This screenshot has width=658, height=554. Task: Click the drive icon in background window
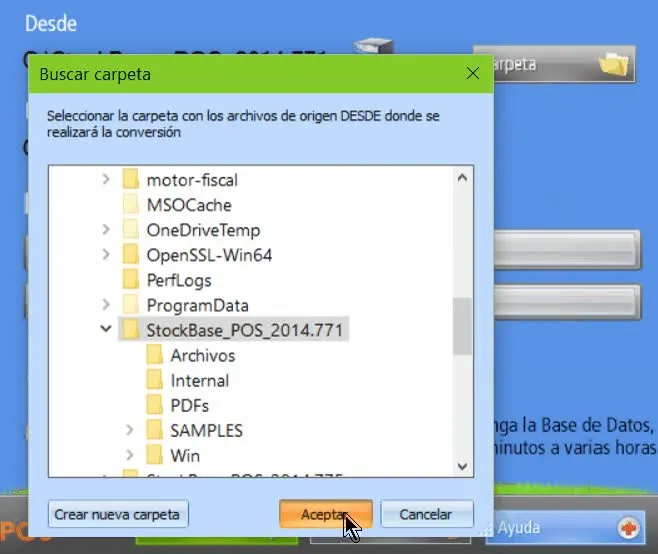373,46
